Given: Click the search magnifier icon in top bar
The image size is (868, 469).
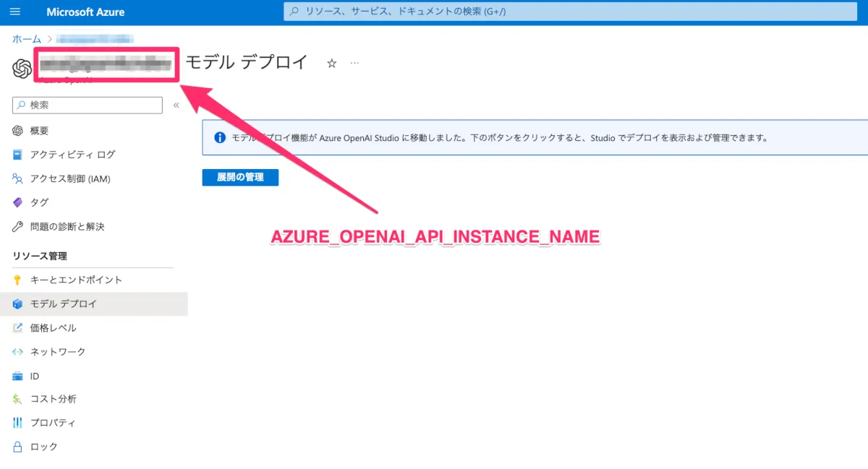Looking at the screenshot, I should click(x=294, y=12).
